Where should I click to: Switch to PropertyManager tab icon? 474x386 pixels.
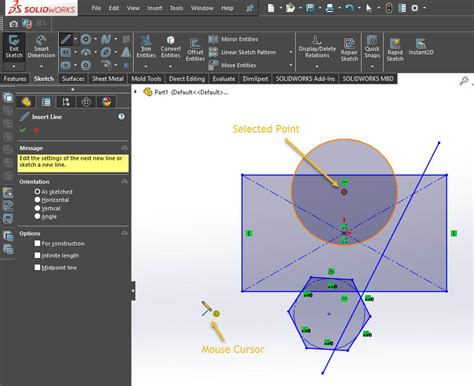(46, 102)
